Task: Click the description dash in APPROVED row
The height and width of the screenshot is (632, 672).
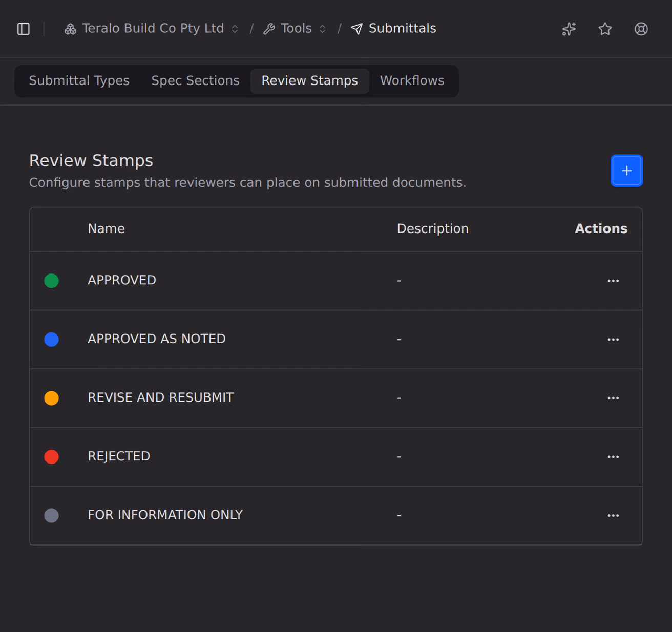Action: [x=399, y=281]
